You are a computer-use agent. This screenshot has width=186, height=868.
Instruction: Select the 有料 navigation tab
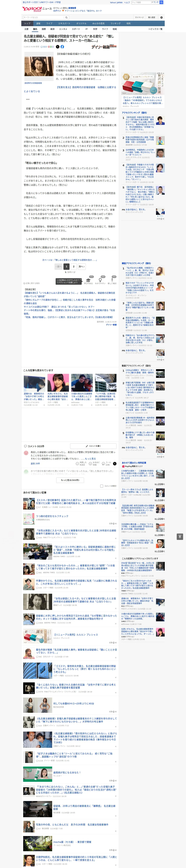pos(128,24)
